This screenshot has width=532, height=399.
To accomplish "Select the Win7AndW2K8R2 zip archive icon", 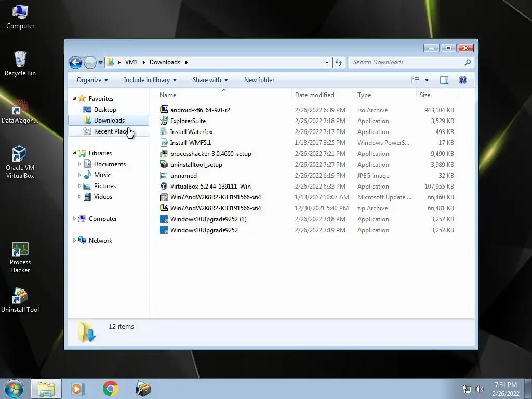I will point(164,208).
